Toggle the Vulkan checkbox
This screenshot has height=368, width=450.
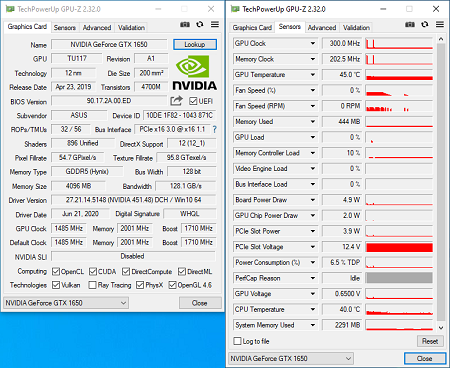pos(56,285)
